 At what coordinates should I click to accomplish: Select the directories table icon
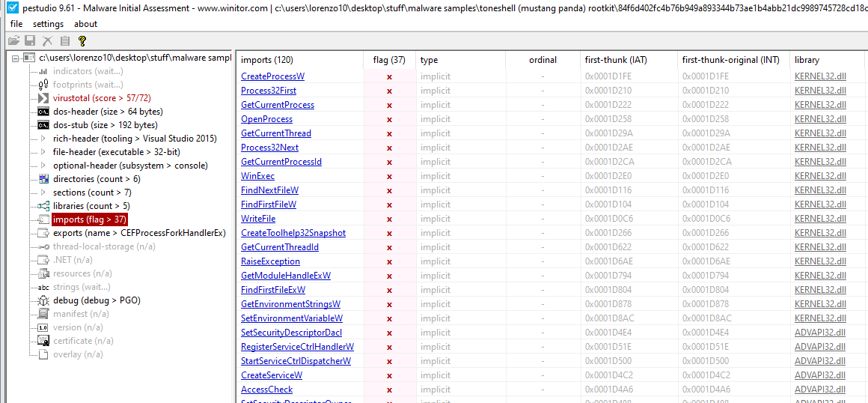tap(43, 179)
